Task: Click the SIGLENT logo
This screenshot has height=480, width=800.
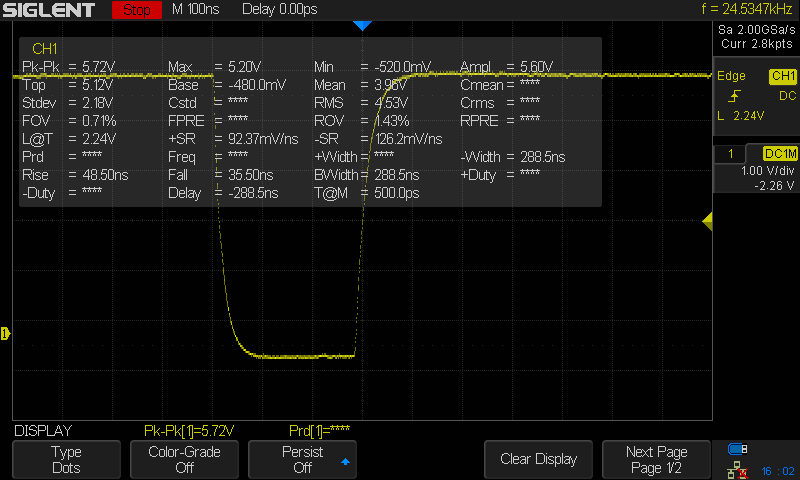Action: [x=50, y=10]
